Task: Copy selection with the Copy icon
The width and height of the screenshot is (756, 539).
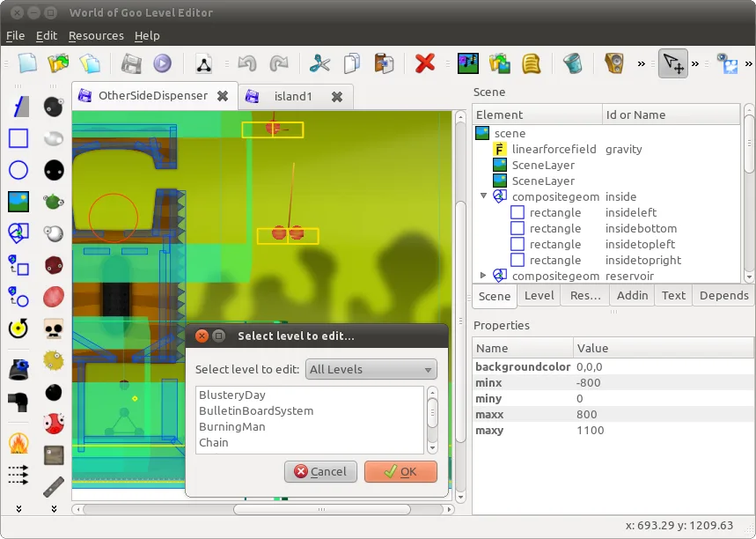Action: 351,63
